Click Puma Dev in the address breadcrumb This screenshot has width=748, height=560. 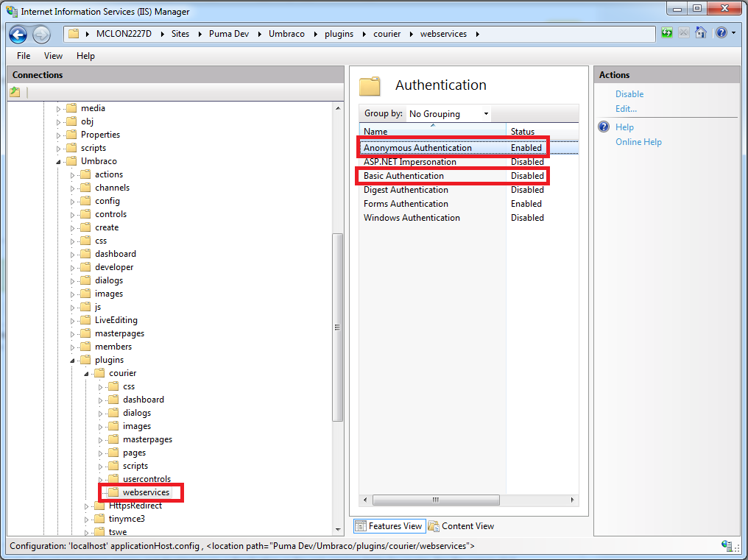click(x=229, y=34)
